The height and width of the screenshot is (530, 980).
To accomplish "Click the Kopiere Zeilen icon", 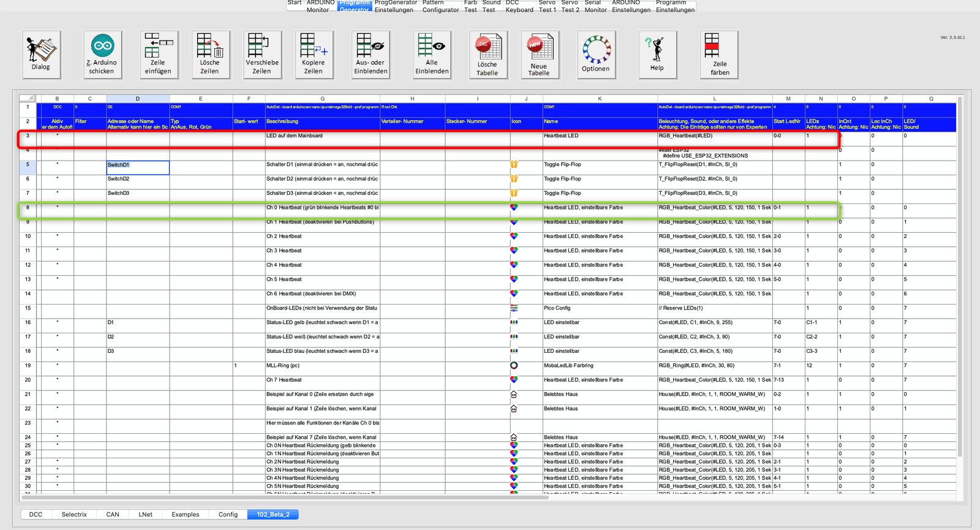I will pos(313,54).
